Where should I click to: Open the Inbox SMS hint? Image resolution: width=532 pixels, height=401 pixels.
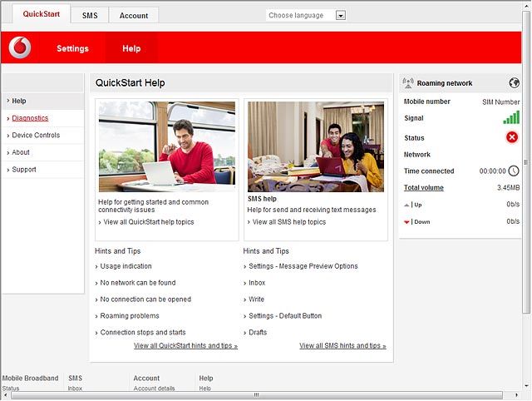click(x=257, y=283)
